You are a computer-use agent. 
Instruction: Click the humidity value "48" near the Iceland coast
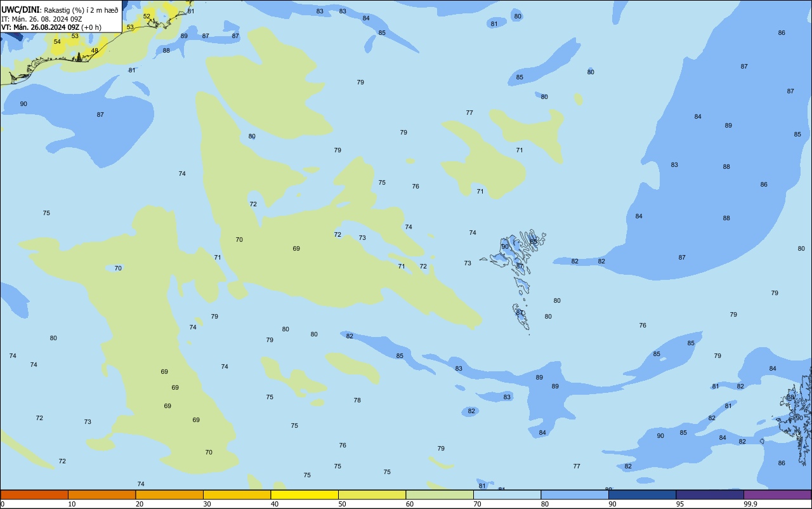95,51
